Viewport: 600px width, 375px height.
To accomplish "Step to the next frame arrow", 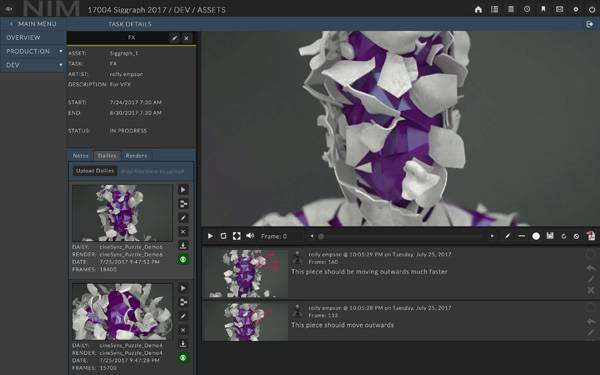I will [x=492, y=236].
